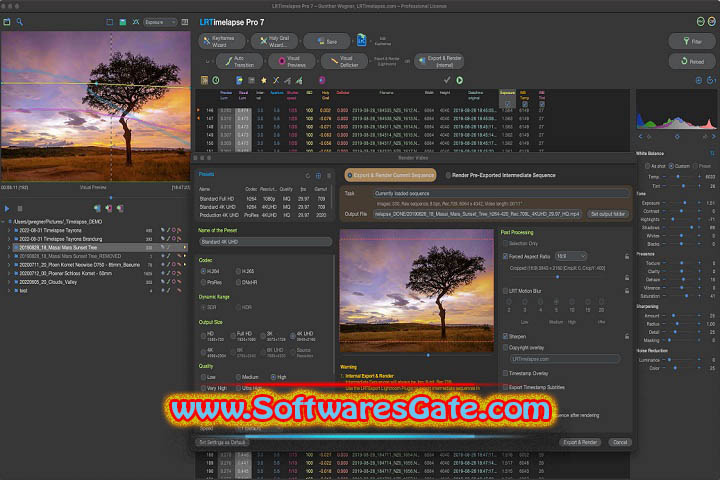Click the blue export arrow toolbar icon
This screenshot has height=480, width=720.
(x=239, y=80)
